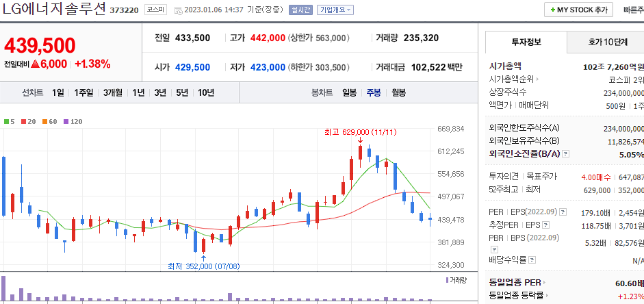Click the help icon beside 배당수익률

532,260
